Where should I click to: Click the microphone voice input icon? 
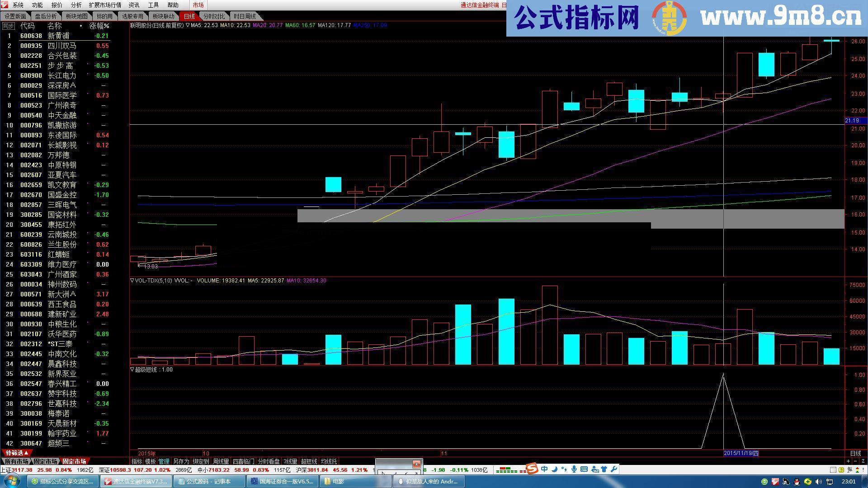point(575,469)
